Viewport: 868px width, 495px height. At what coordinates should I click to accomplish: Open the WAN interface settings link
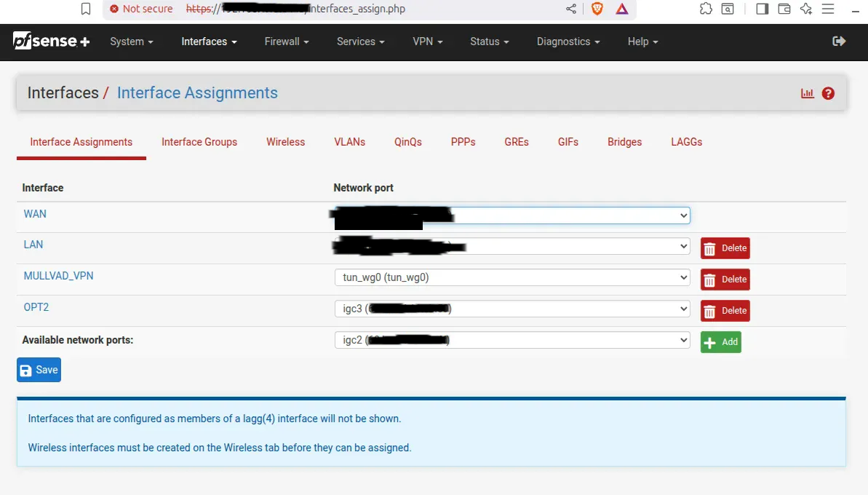click(35, 213)
